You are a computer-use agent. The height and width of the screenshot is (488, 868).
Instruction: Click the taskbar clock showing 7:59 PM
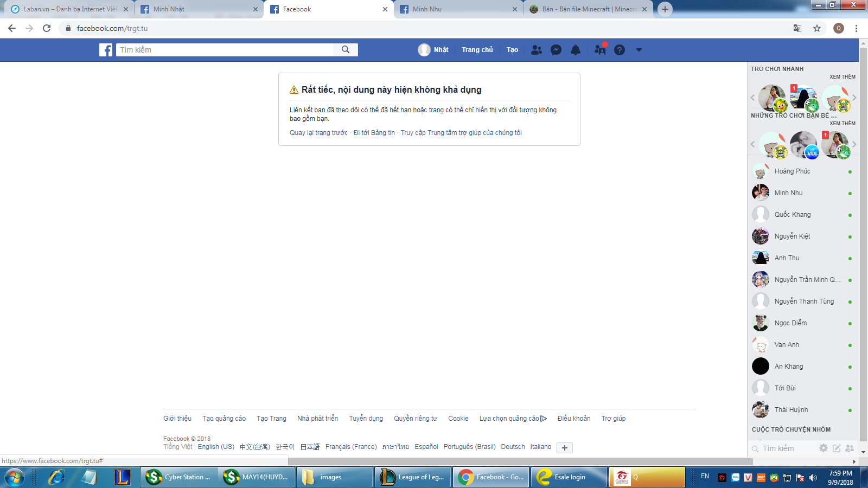click(x=840, y=477)
